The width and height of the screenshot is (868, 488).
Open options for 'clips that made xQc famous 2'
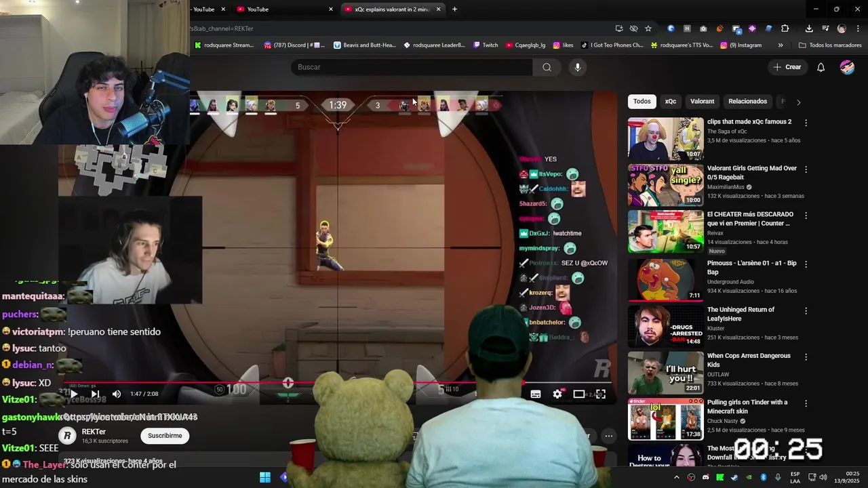pos(806,123)
